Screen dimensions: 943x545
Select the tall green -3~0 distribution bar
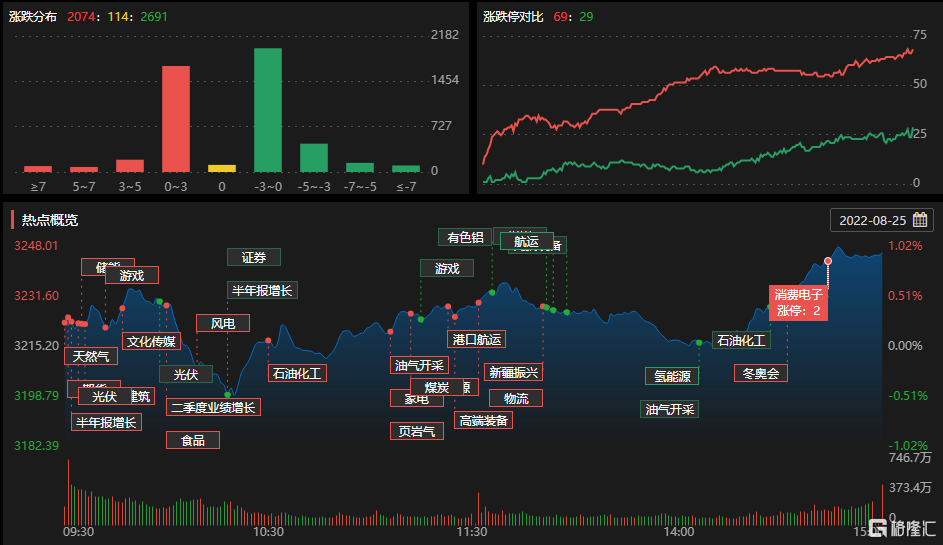point(268,110)
